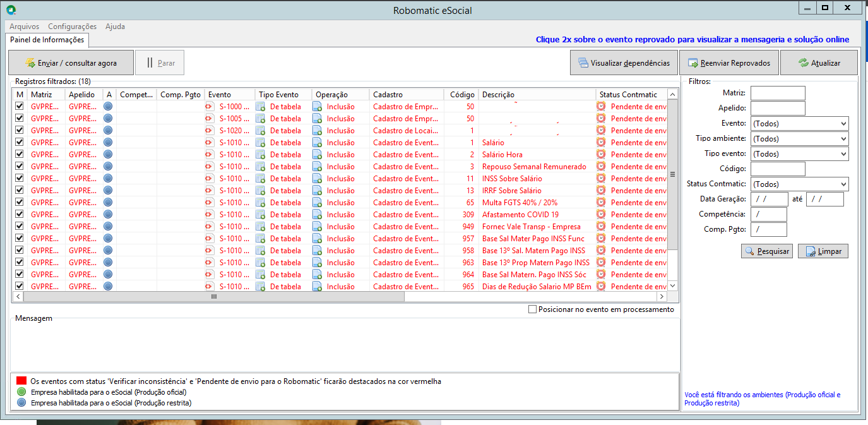Image resolution: width=868 pixels, height=425 pixels.
Task: Toggle the checkbox of the Fornec Vale Transp row
Action: (20, 227)
